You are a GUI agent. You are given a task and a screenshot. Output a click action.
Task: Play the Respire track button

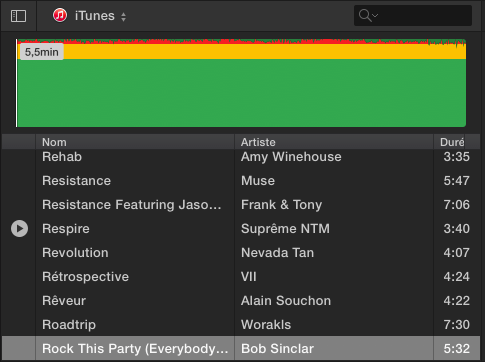[x=20, y=229]
